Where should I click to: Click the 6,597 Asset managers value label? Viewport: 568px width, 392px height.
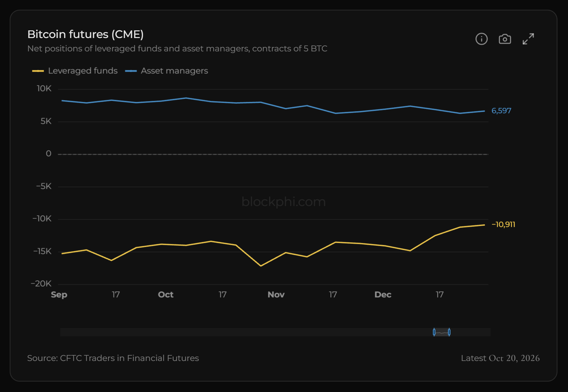(501, 111)
